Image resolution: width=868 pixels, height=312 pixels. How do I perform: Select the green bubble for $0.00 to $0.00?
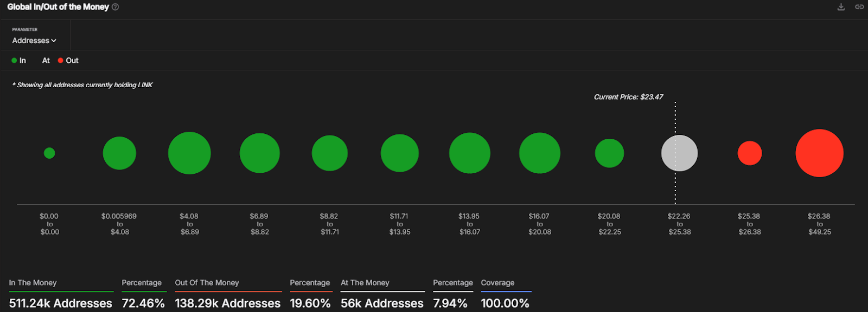coord(49,153)
